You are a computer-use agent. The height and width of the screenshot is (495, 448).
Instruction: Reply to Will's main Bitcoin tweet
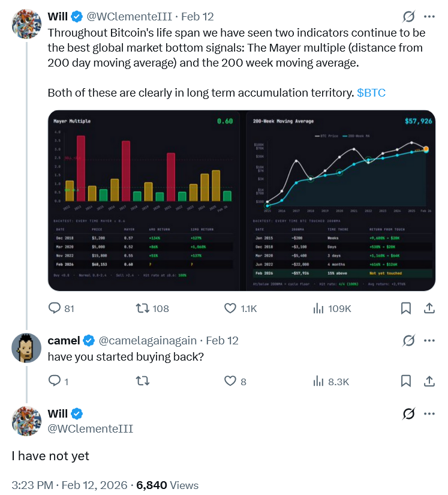click(x=55, y=308)
